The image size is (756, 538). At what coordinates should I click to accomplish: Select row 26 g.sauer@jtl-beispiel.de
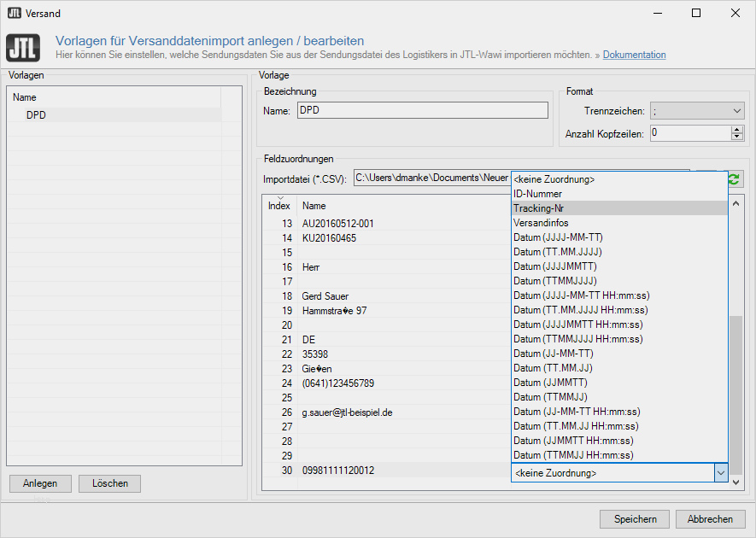point(387,412)
